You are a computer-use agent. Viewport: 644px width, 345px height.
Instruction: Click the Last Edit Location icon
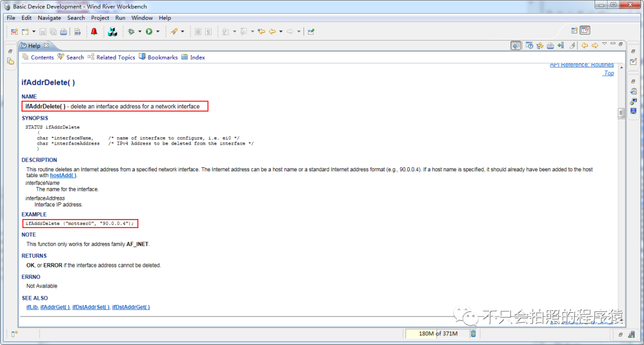click(261, 32)
